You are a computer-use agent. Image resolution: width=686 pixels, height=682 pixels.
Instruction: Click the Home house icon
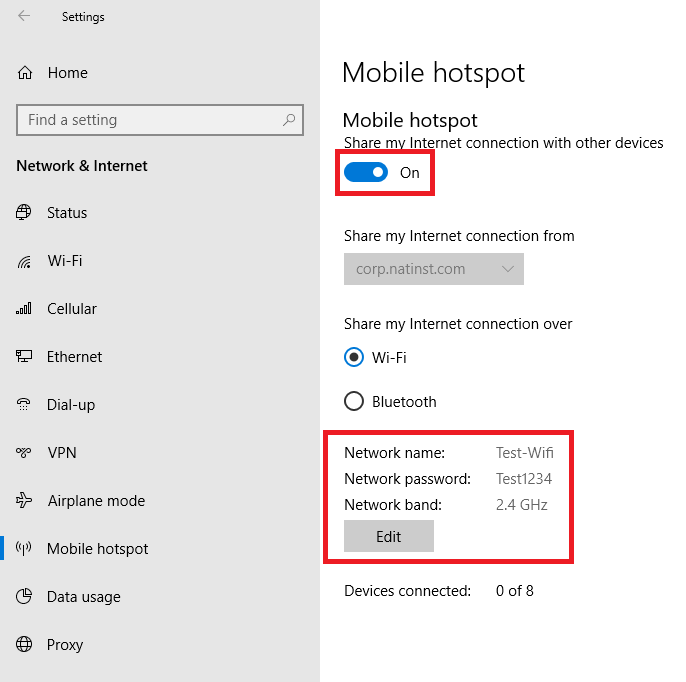[24, 73]
